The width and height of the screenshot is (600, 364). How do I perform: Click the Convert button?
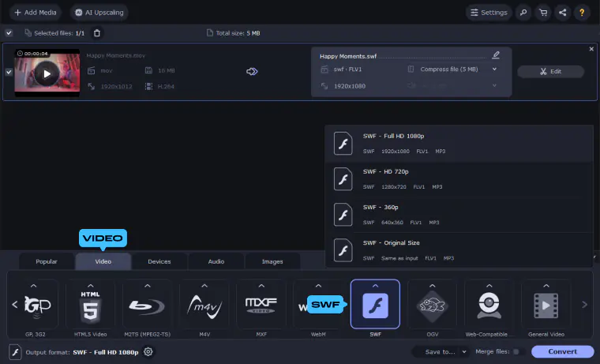pos(562,351)
